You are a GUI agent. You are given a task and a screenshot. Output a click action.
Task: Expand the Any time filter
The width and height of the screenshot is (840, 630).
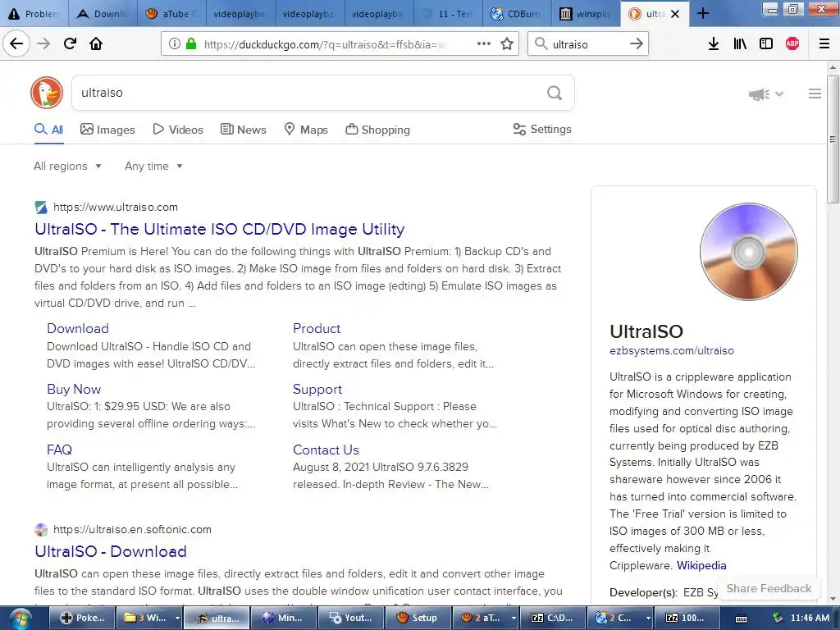tap(153, 166)
